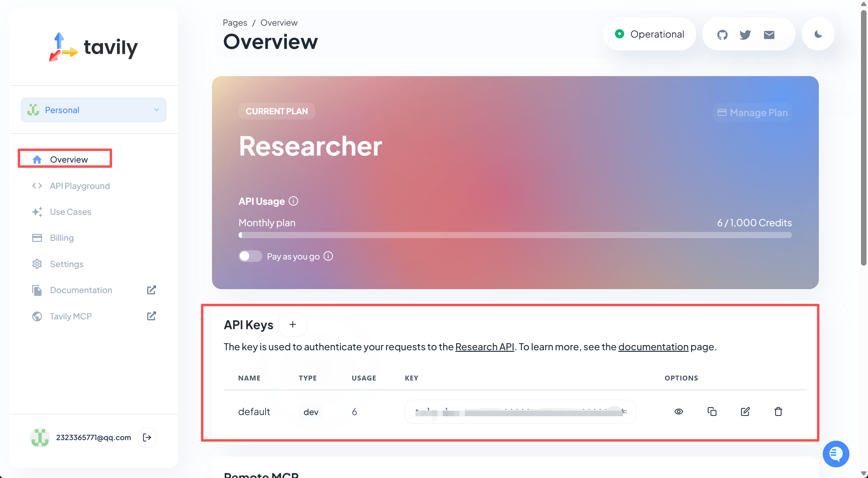This screenshot has height=478, width=868.
Task: Edit the default API key
Action: tap(745, 411)
